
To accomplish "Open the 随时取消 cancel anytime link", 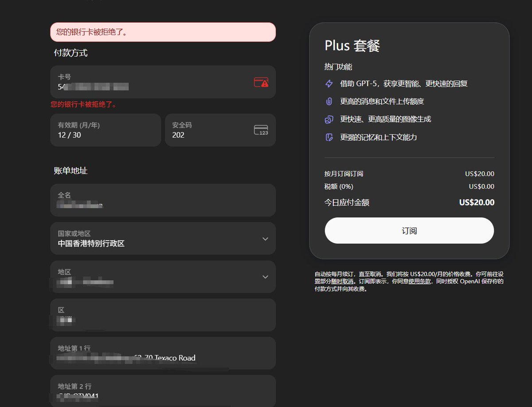I will click(342, 281).
